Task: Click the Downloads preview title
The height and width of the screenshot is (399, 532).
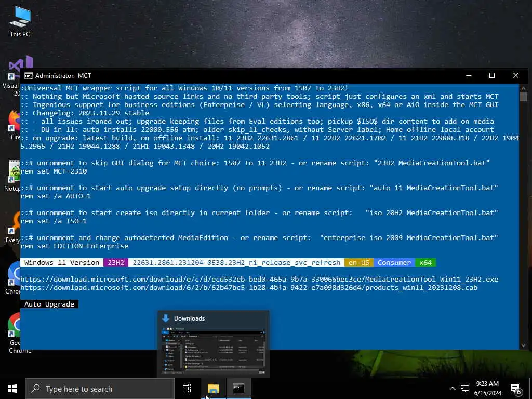Action: point(189,318)
